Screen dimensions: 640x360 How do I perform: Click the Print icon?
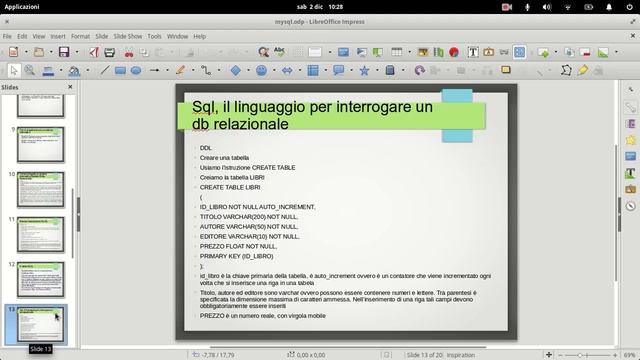coord(109,52)
